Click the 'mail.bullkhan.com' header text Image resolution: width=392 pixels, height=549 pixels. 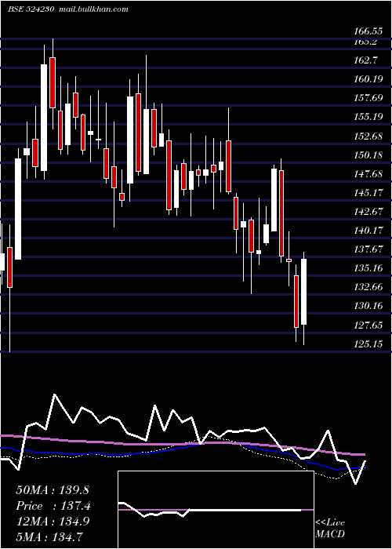(x=94, y=9)
